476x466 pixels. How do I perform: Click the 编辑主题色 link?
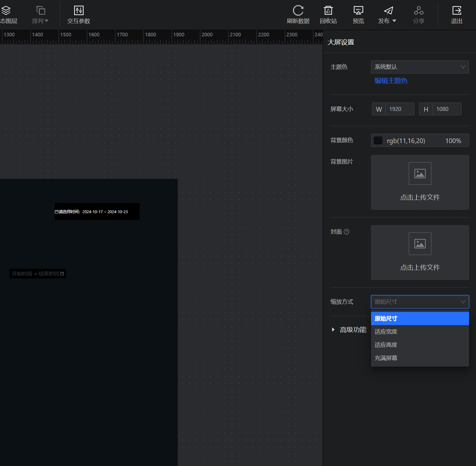coord(391,81)
